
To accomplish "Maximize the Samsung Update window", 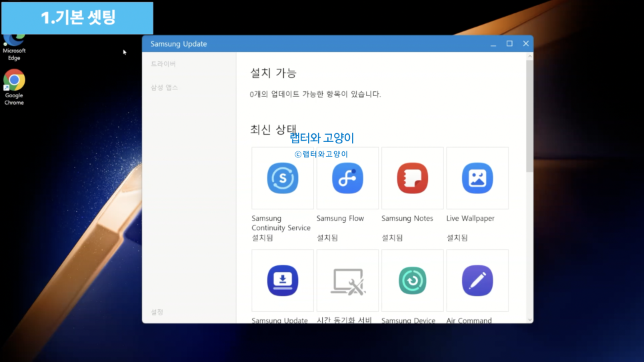I will point(509,43).
